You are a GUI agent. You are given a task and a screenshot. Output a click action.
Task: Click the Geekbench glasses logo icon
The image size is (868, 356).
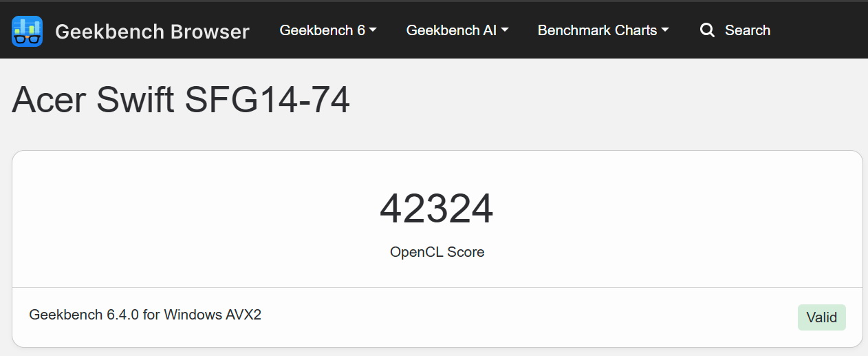[x=28, y=31]
